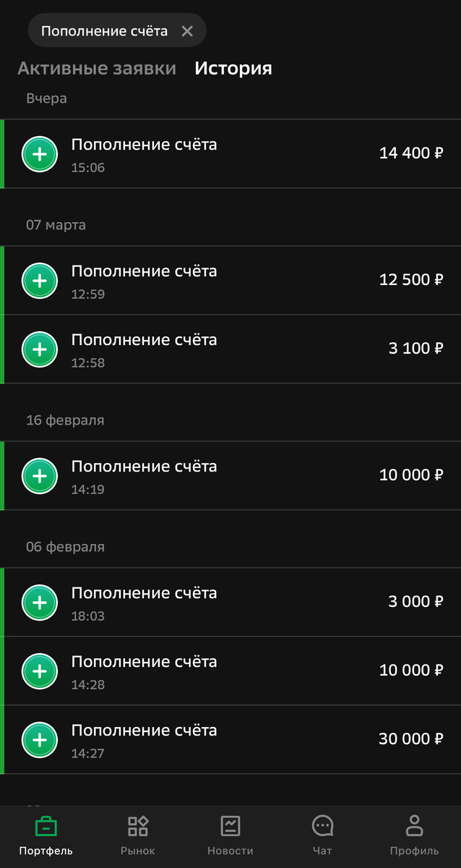Viewport: 461px width, 868px height.
Task: Open the История tab
Action: pyautogui.click(x=233, y=68)
